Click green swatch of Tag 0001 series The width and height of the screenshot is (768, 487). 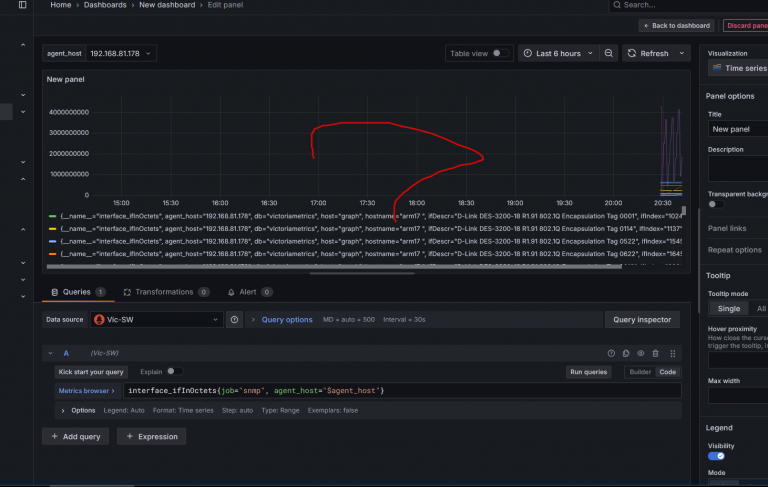(x=52, y=216)
